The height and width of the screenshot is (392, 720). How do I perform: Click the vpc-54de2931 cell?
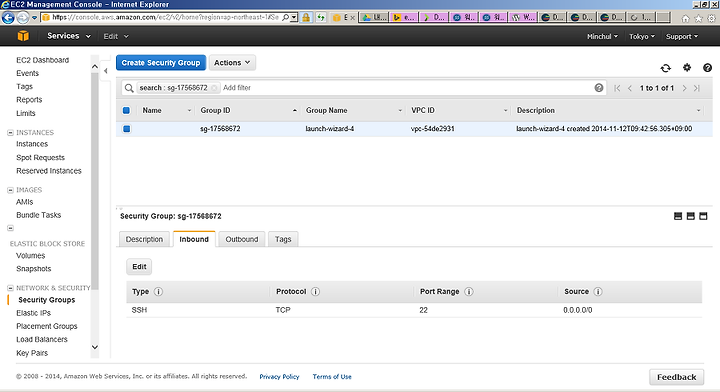[x=433, y=129]
